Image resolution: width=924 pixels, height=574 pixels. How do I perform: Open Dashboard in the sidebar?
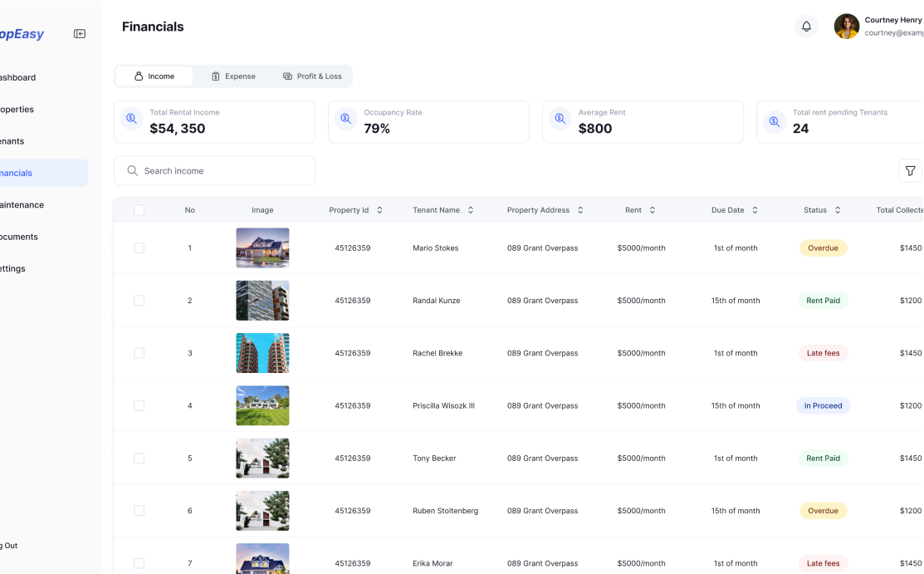point(17,77)
